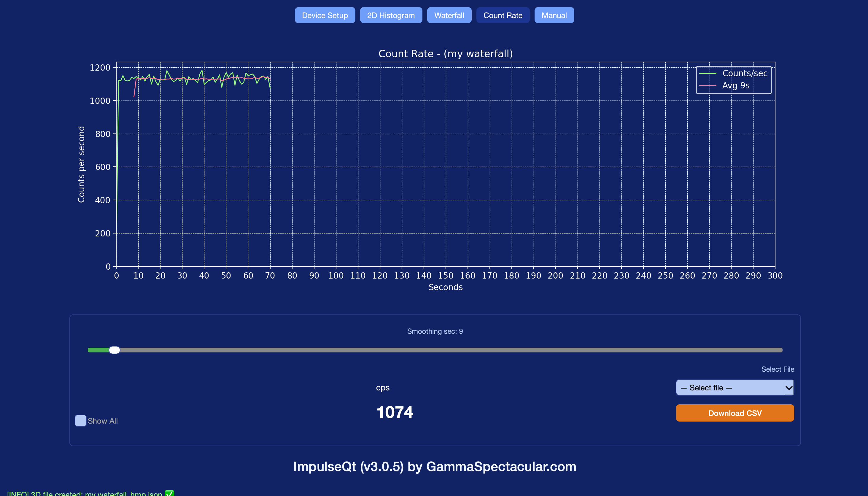Click the chevron arrow on Select file dropdown
868x496 pixels.
pos(788,388)
